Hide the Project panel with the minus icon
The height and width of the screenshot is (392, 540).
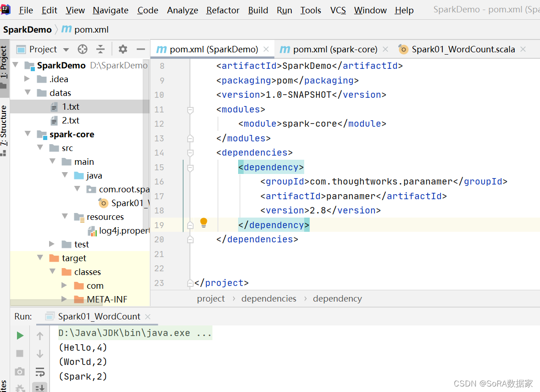[139, 49]
